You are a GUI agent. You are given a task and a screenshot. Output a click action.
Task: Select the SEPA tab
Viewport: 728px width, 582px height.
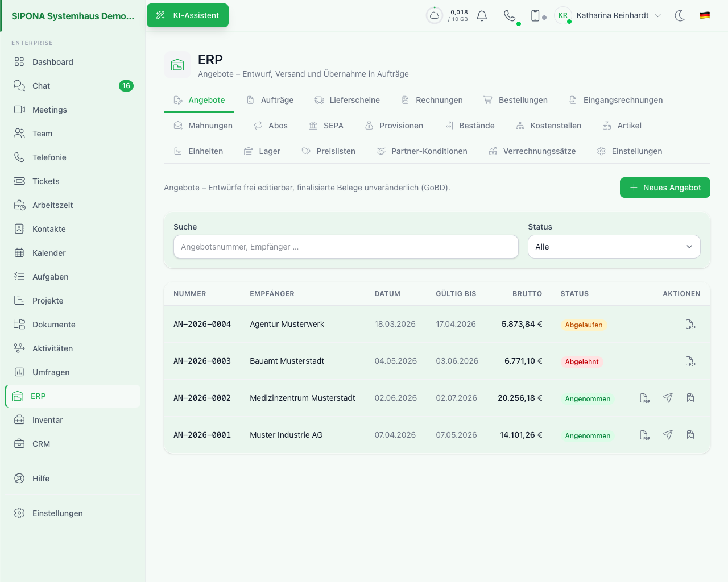(x=326, y=126)
